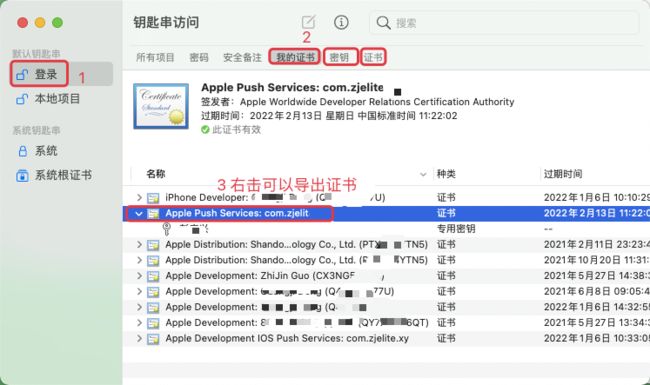Click the 此证书有效 valid status text

click(236, 130)
